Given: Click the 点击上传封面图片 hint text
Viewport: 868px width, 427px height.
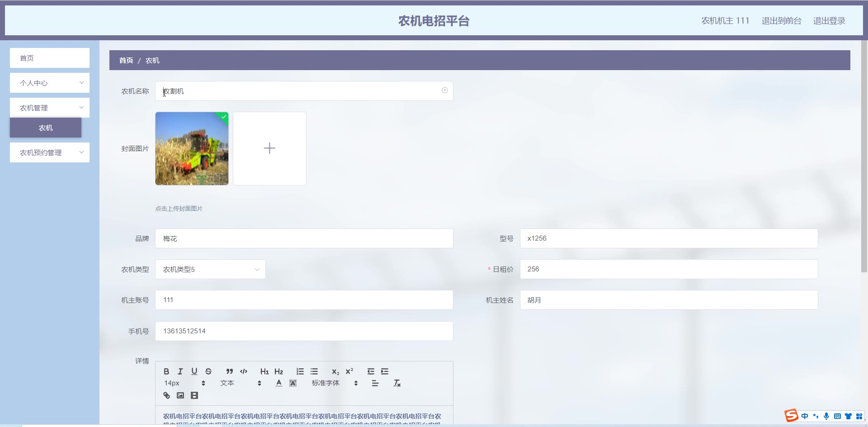Looking at the screenshot, I should point(179,209).
